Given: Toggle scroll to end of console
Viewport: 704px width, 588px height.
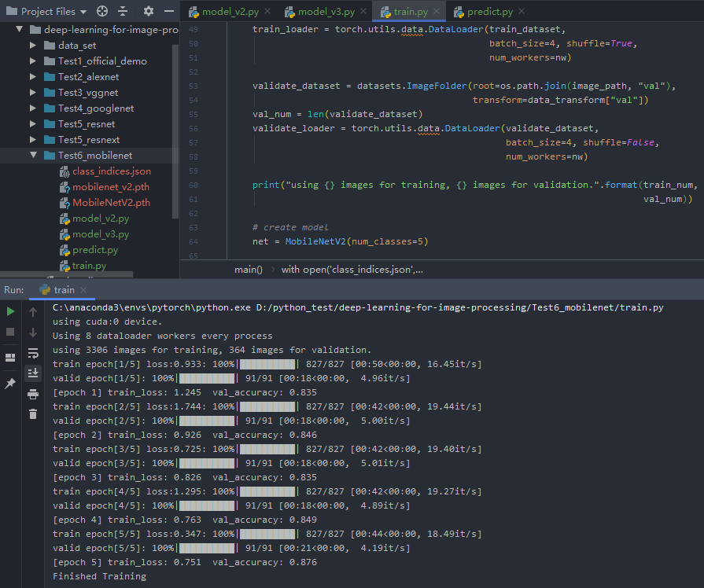Looking at the screenshot, I should pyautogui.click(x=33, y=373).
